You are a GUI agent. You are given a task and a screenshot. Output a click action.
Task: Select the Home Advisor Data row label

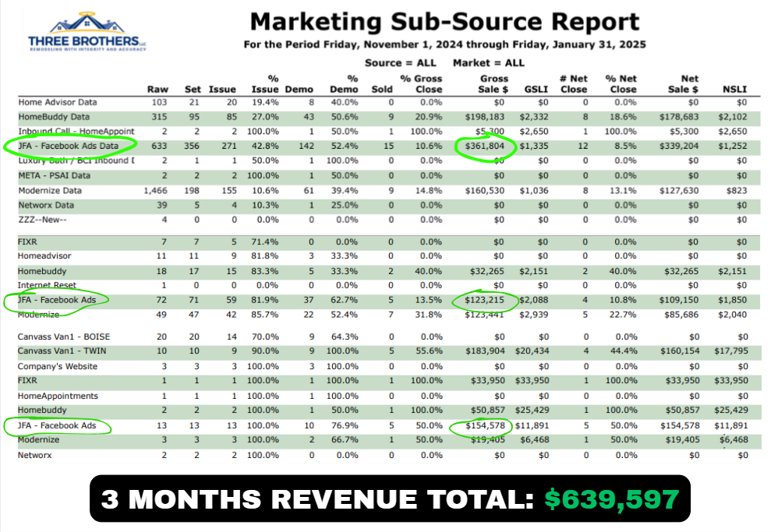point(58,102)
